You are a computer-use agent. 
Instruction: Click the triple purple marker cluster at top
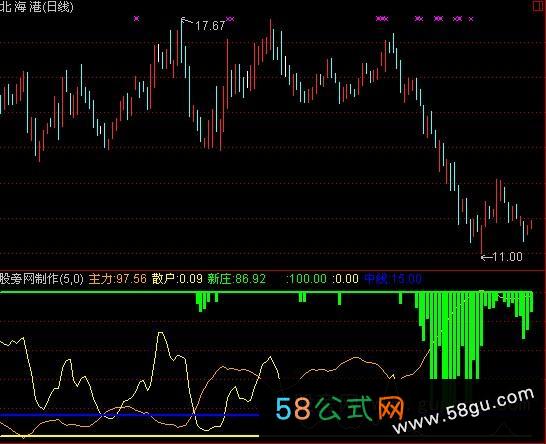pos(382,18)
